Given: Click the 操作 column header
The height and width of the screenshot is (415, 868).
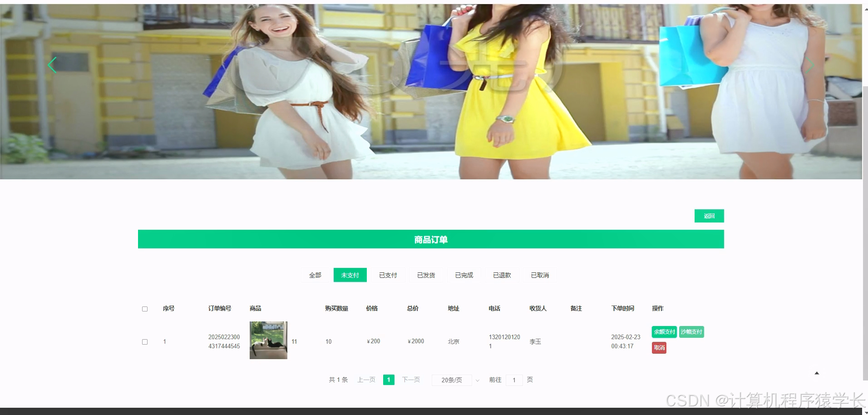Looking at the screenshot, I should pos(658,308).
